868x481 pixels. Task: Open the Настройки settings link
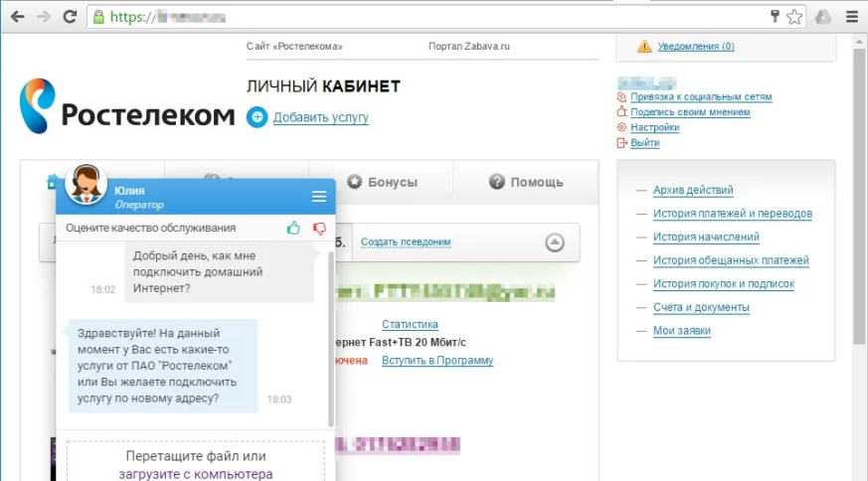click(x=654, y=127)
